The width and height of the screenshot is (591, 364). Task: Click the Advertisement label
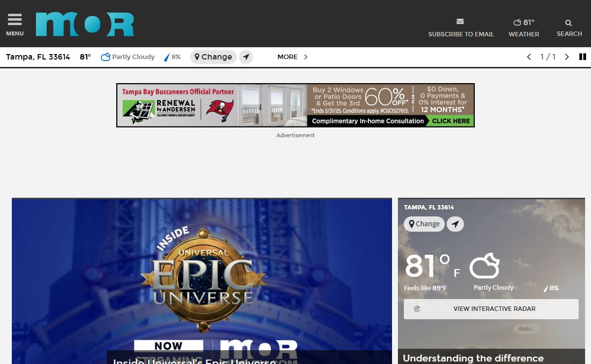pyautogui.click(x=295, y=135)
